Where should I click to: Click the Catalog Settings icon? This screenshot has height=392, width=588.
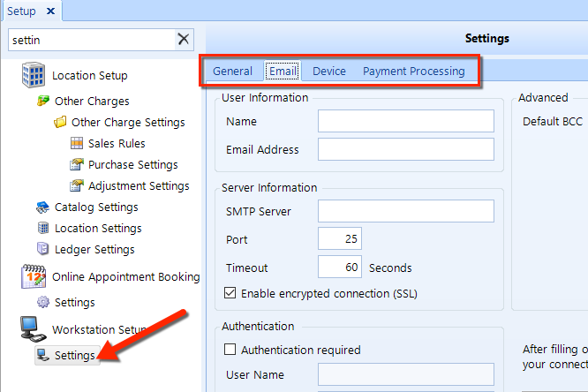pyautogui.click(x=43, y=207)
